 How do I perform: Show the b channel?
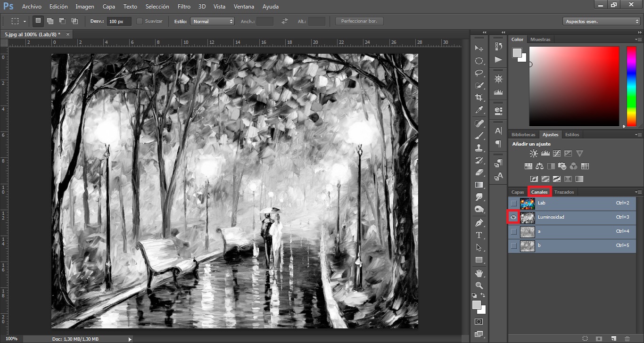[513, 246]
